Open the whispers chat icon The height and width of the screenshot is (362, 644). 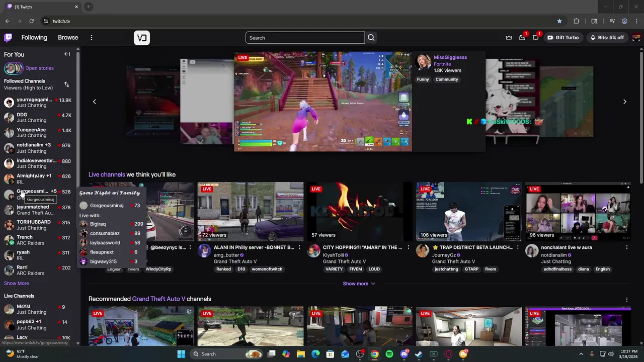point(536,38)
